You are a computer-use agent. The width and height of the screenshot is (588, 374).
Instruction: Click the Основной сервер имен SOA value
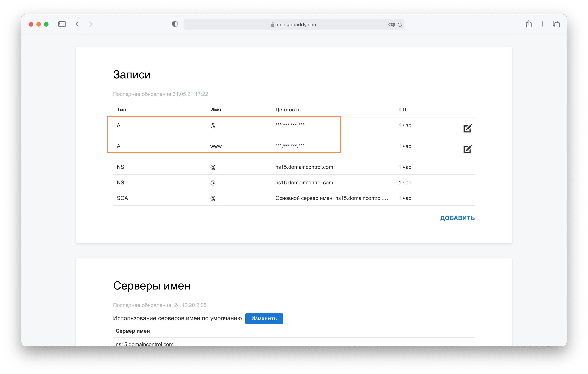332,198
